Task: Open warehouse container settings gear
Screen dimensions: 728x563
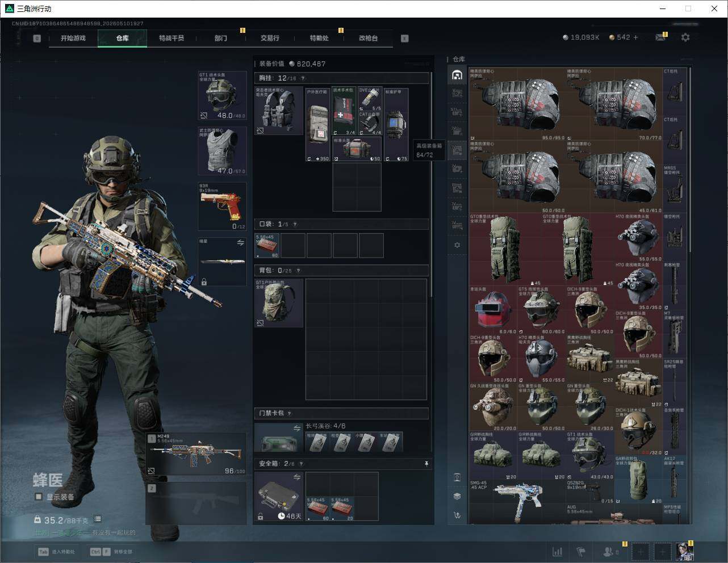Action: pyautogui.click(x=457, y=245)
